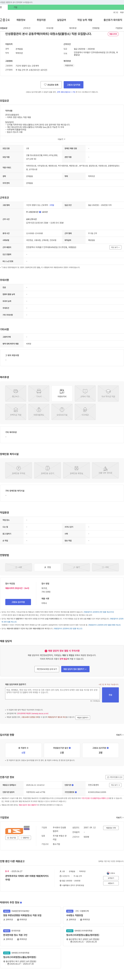124x980 pixels.
Task: Click the 열람제한 button
Action: click(x=25, y=838)
